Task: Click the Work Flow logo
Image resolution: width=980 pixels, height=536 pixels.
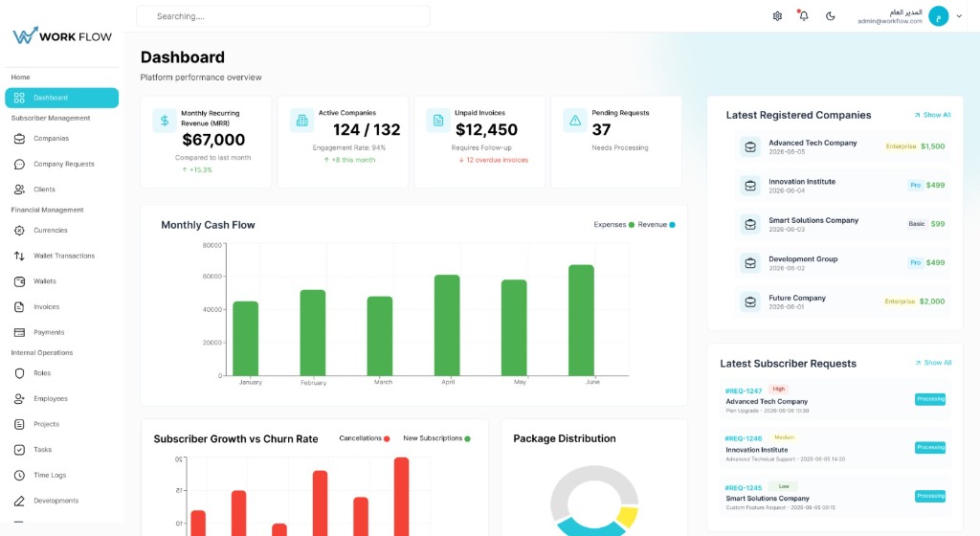Action: [62, 35]
